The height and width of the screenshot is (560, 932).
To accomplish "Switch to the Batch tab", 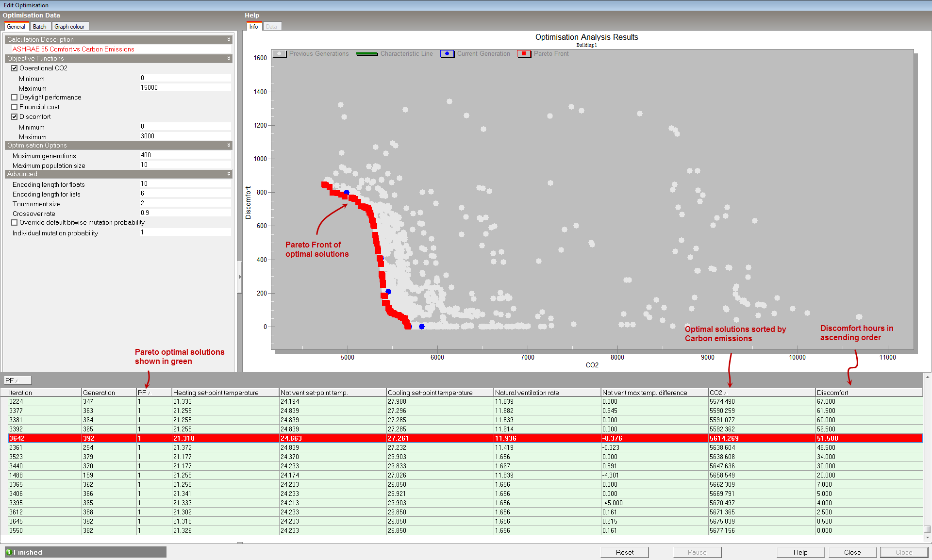I will pos(40,27).
